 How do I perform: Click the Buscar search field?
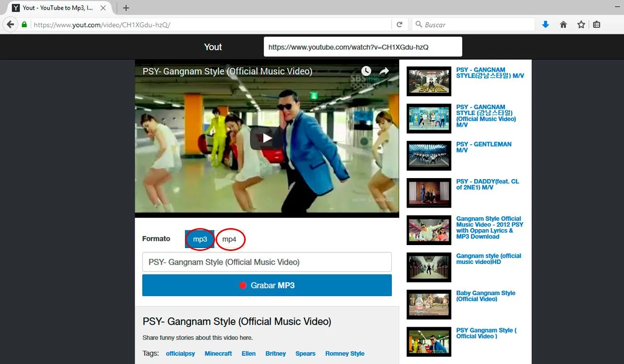tap(473, 24)
